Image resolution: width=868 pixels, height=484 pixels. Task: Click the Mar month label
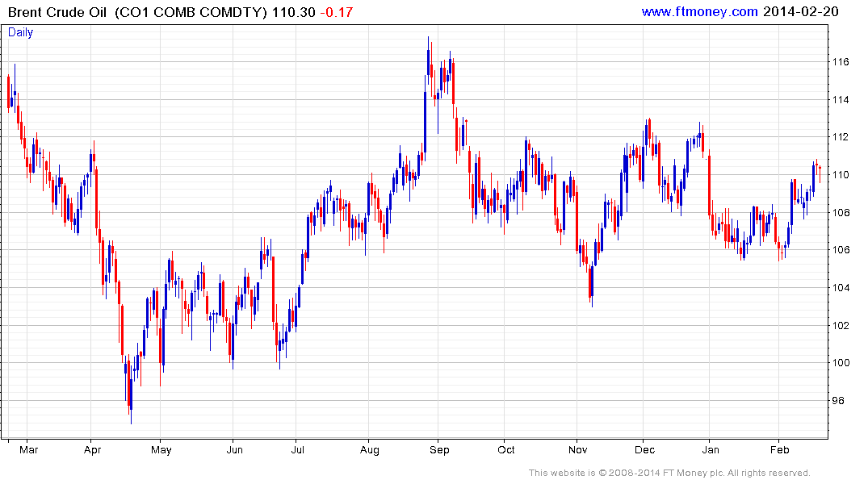click(29, 449)
